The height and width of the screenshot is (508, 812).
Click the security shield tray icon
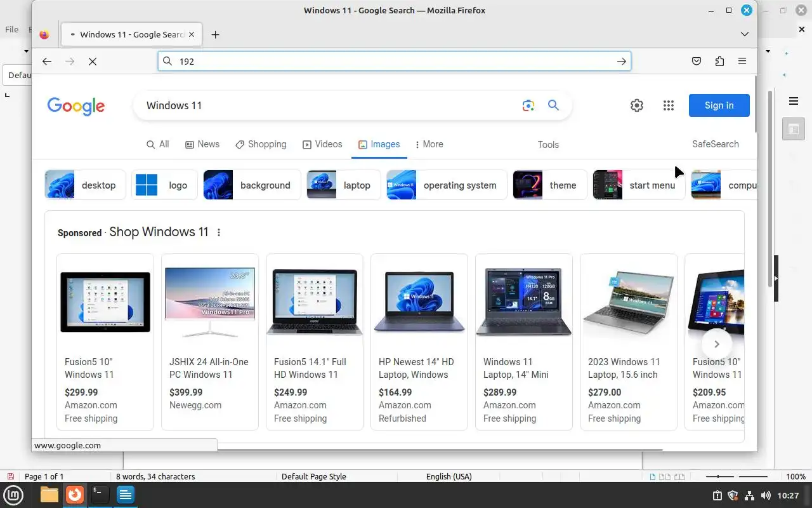[733, 495]
